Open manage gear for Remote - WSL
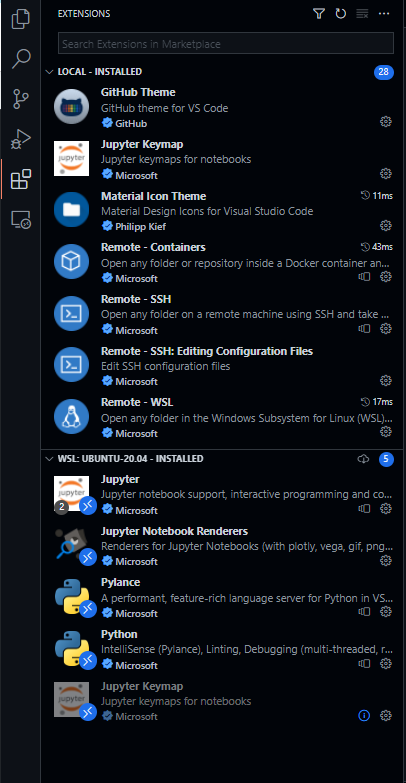Viewport: 406px width, 783px height. click(386, 431)
